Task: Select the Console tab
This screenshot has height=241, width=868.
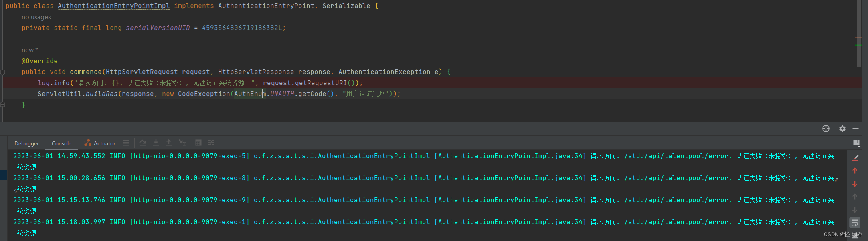Action: 61,143
